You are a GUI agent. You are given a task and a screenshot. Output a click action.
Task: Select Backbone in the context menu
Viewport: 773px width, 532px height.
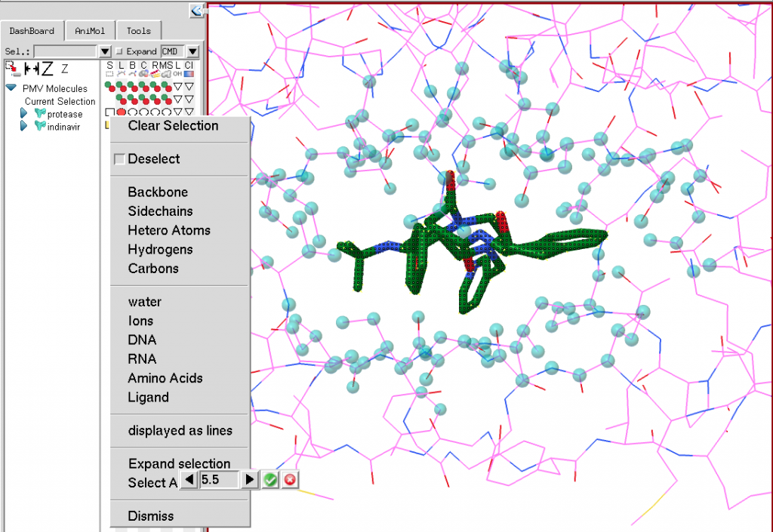158,192
